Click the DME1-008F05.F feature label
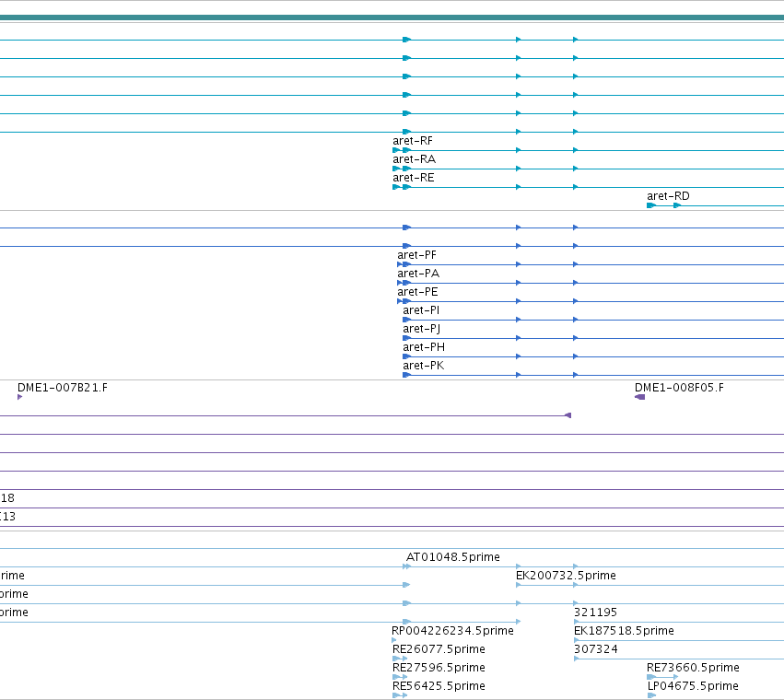Screen dimensions: 784x700 point(679,388)
